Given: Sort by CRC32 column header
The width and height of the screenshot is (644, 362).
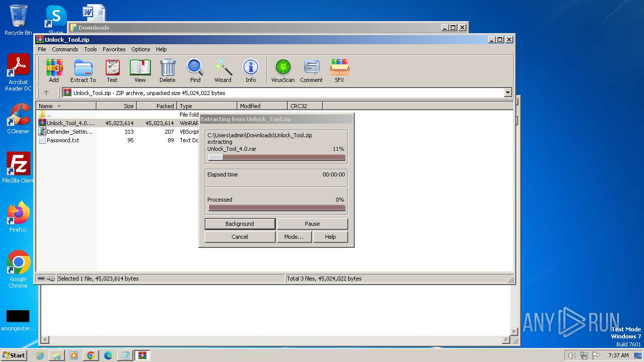Looking at the screenshot, I should [x=305, y=106].
